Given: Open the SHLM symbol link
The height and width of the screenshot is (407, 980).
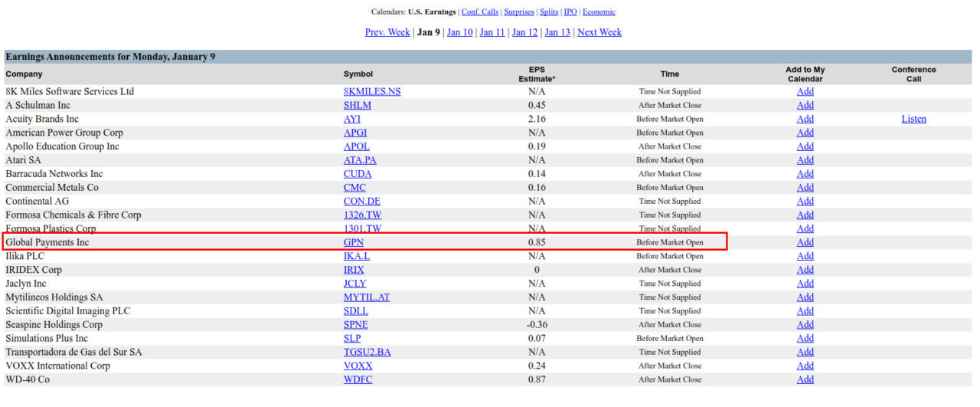Looking at the screenshot, I should tap(358, 106).
